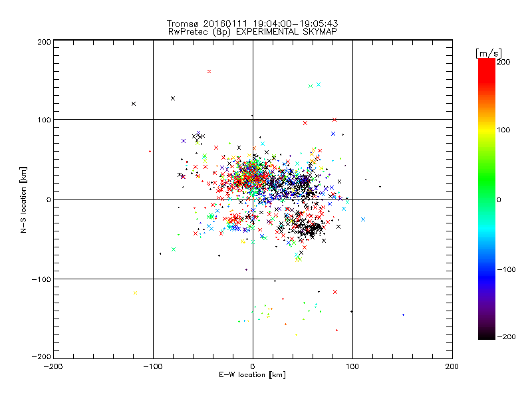Viewport: 532px width, 399px height.
Task: Click the x-axis tick label '-200'
Action: tap(53, 366)
